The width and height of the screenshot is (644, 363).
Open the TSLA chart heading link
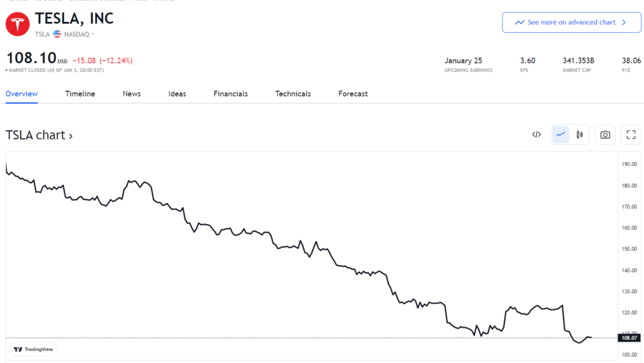click(39, 135)
